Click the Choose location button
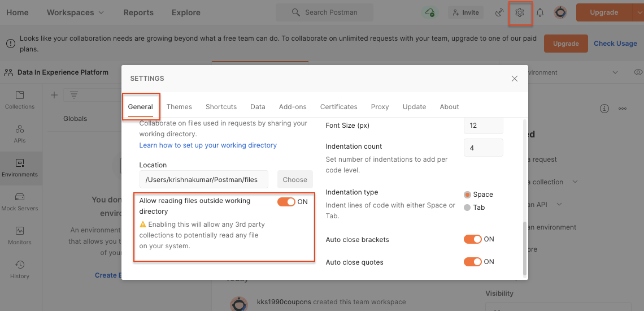Screen dimensions: 644x311 295,179
